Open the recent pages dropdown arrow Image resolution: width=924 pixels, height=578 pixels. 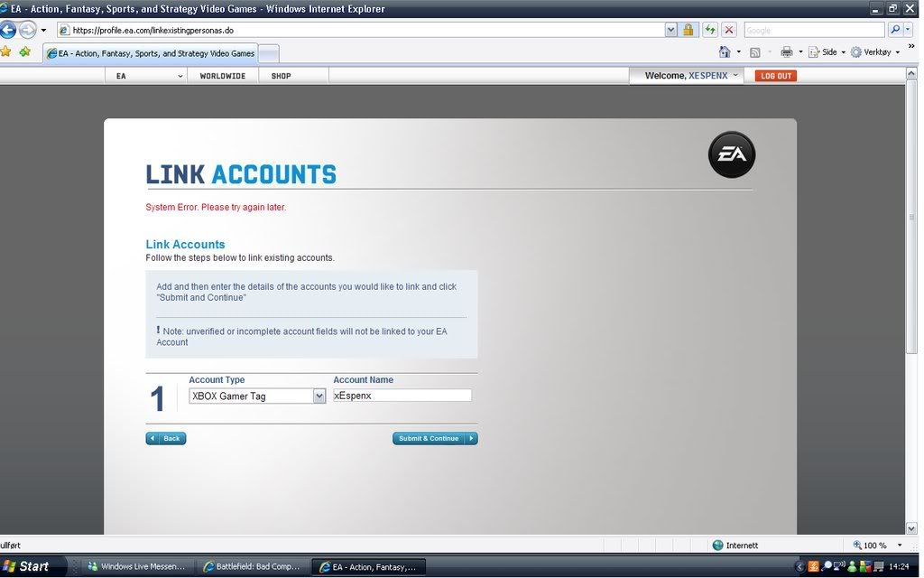[x=43, y=30]
